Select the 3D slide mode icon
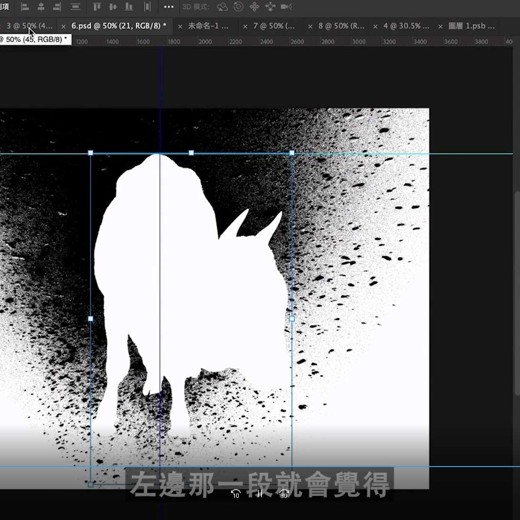520x520 pixels. 270,7
